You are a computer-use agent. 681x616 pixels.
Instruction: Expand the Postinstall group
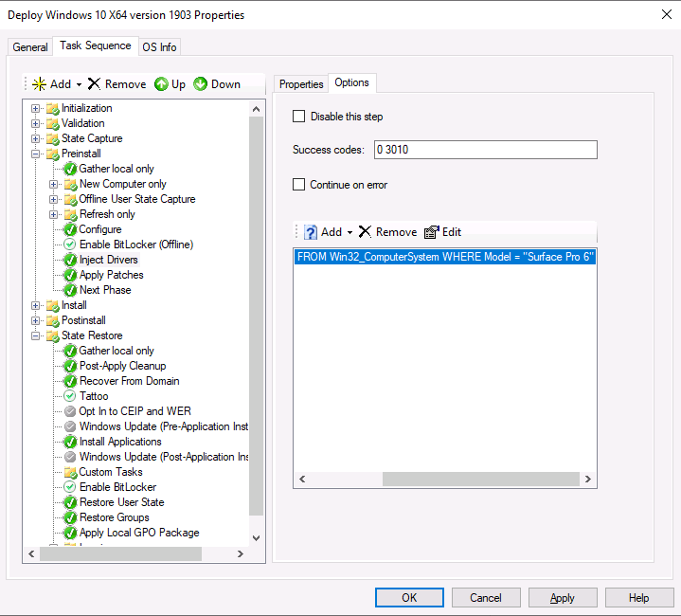pyautogui.click(x=36, y=320)
